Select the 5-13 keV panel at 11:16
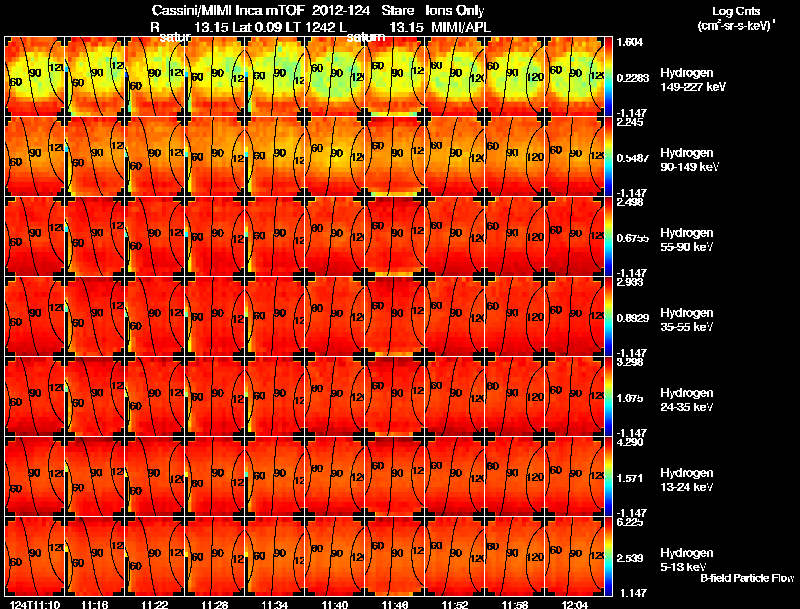The height and width of the screenshot is (609, 800). [x=95, y=557]
